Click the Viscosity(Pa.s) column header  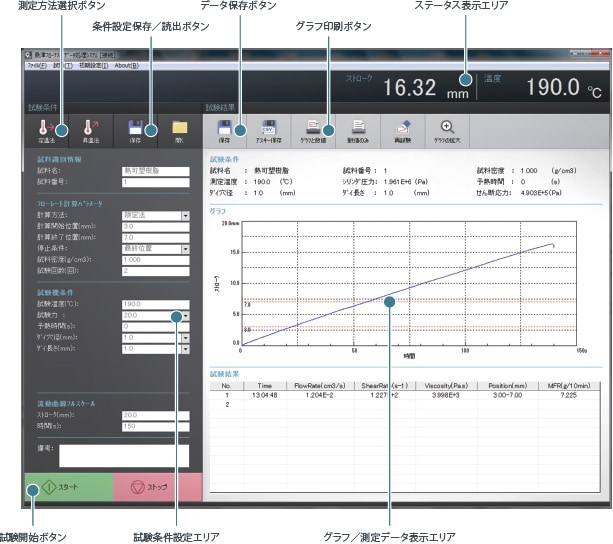coord(446,386)
